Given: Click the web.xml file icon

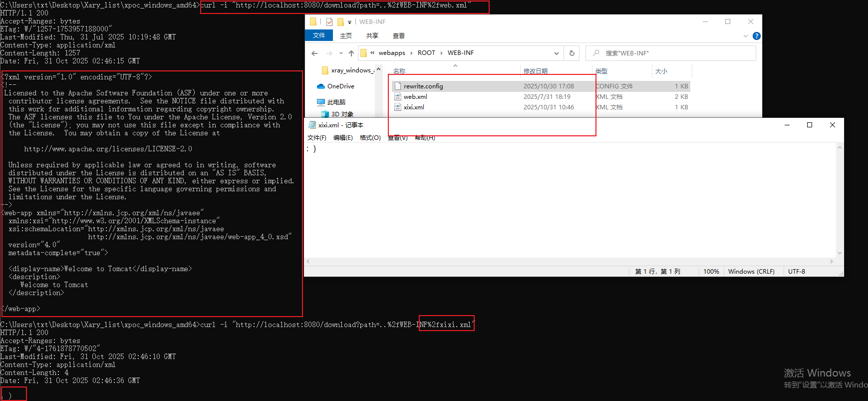Looking at the screenshot, I should 398,97.
